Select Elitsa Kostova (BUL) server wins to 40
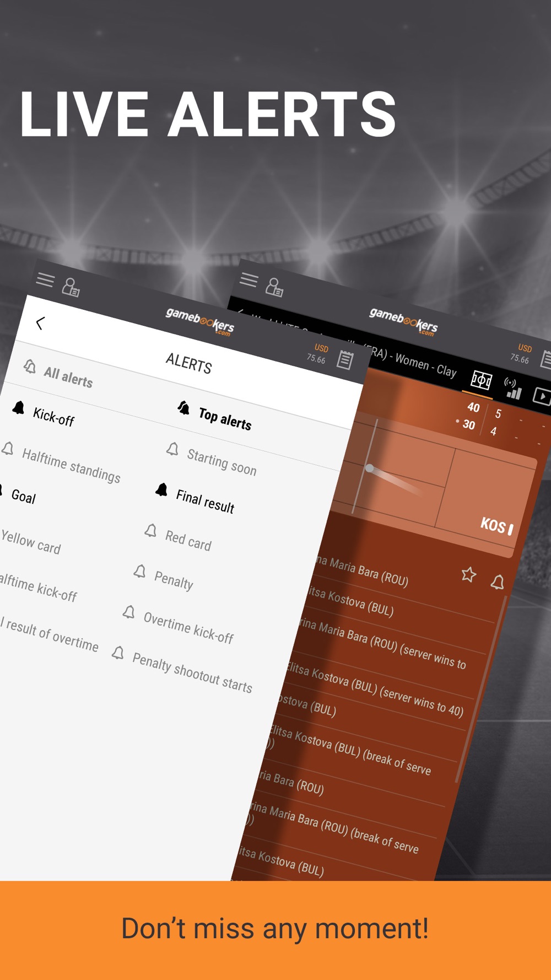 click(x=375, y=688)
